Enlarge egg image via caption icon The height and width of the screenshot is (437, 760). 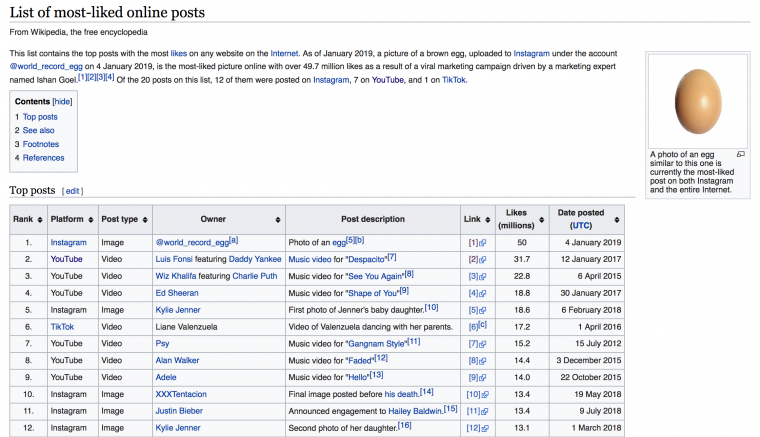pos(741,154)
